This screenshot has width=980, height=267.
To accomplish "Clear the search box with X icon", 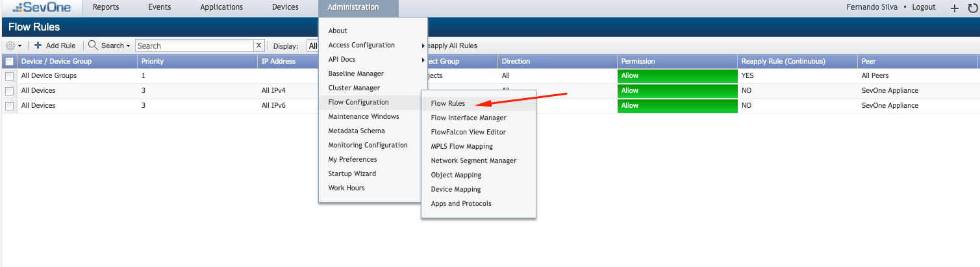I will click(258, 45).
